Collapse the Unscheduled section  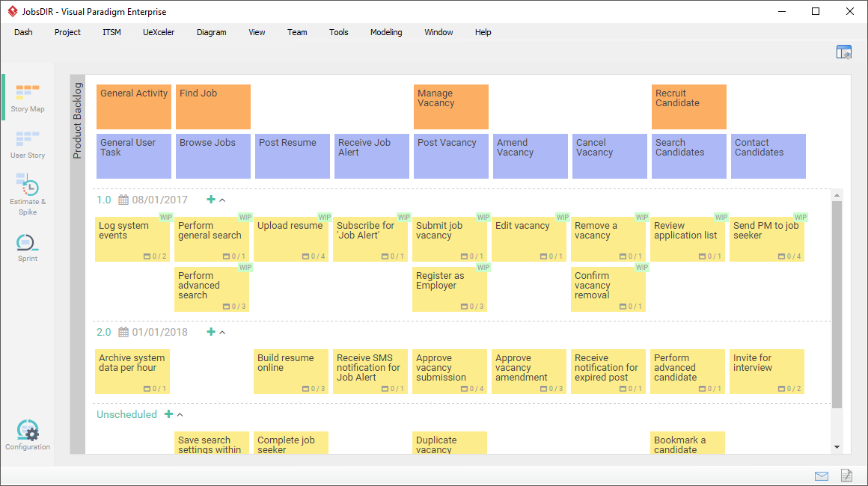tap(180, 415)
